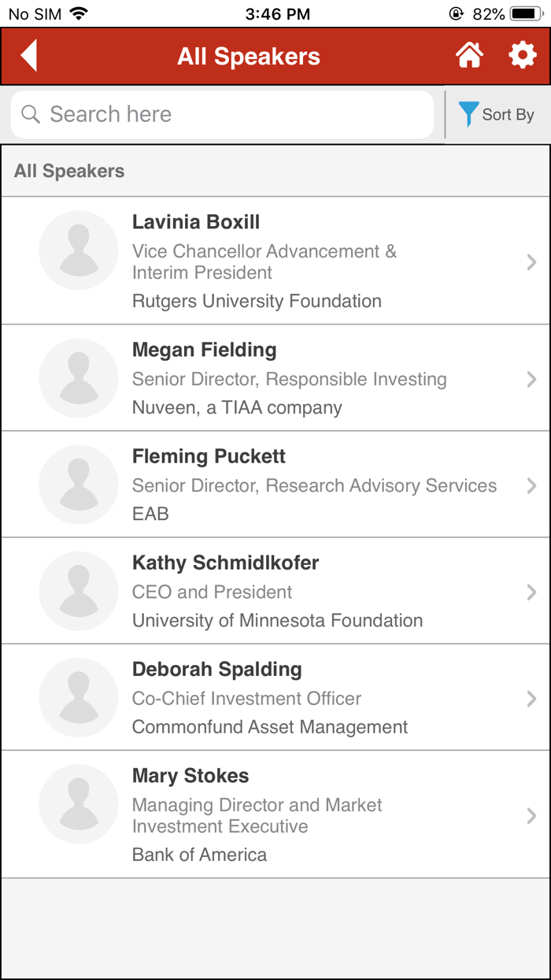This screenshot has width=551, height=980.
Task: Tap Mary Stokes's avatar placeholder
Action: click(x=79, y=804)
